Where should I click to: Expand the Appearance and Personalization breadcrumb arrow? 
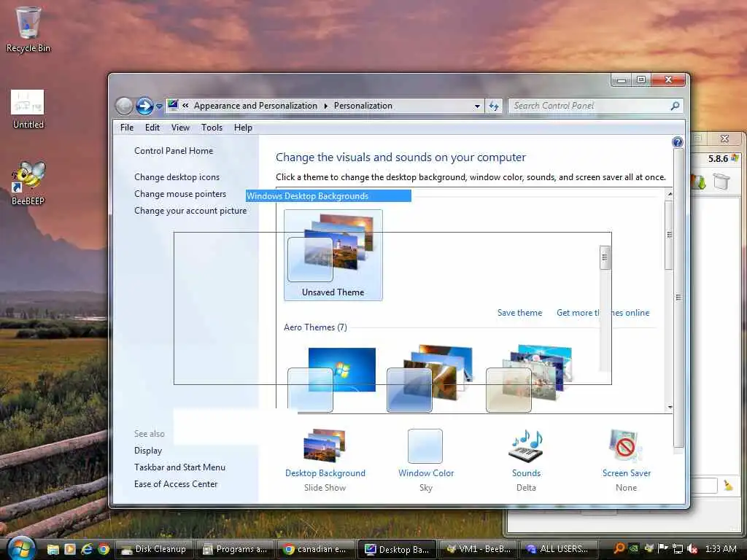pyautogui.click(x=326, y=106)
